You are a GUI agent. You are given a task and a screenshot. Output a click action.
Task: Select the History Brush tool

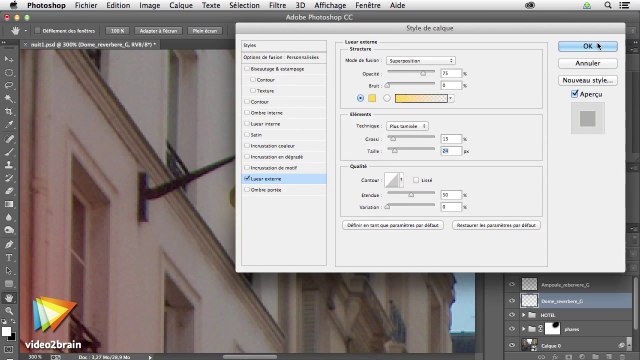(x=9, y=178)
